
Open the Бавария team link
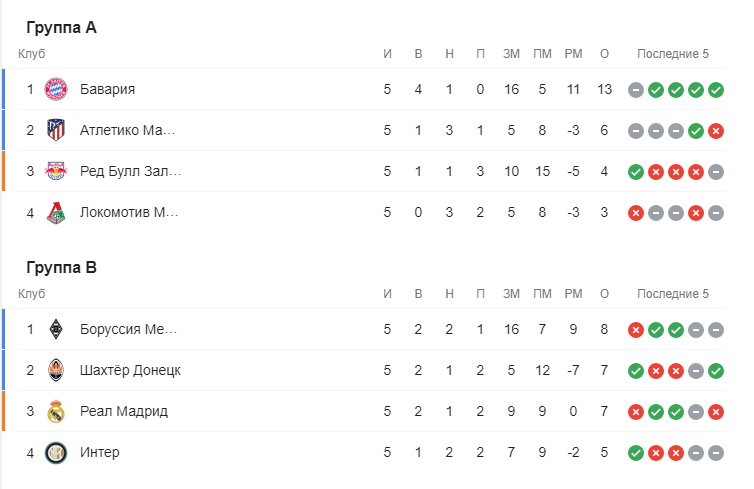[107, 89]
